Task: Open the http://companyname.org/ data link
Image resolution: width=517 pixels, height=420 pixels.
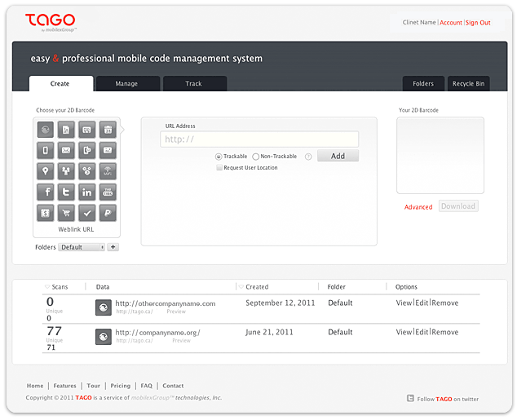Action: click(x=157, y=333)
